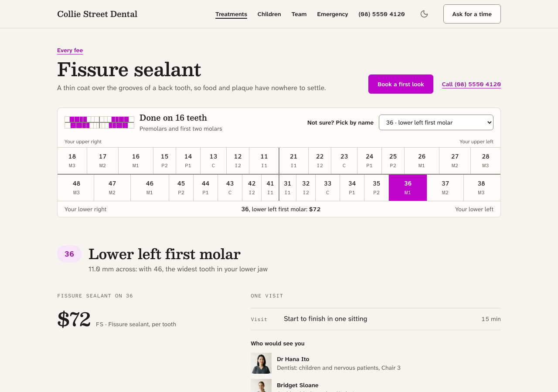
Task: Open the tooth name dropdown
Action: [436, 122]
